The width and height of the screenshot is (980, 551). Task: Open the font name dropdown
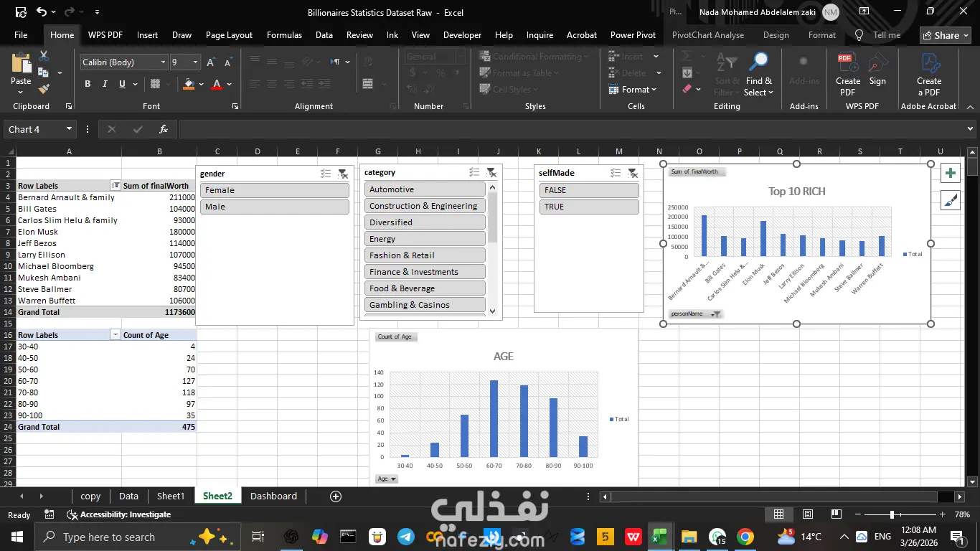(162, 62)
